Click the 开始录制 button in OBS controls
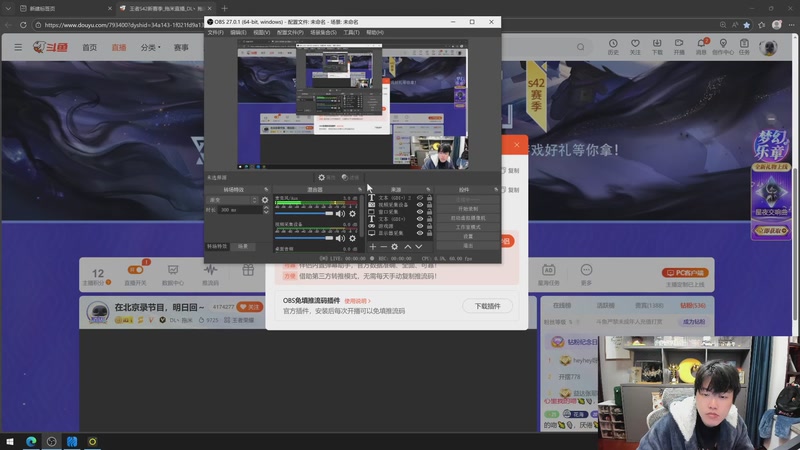The image size is (800, 450). click(x=468, y=209)
